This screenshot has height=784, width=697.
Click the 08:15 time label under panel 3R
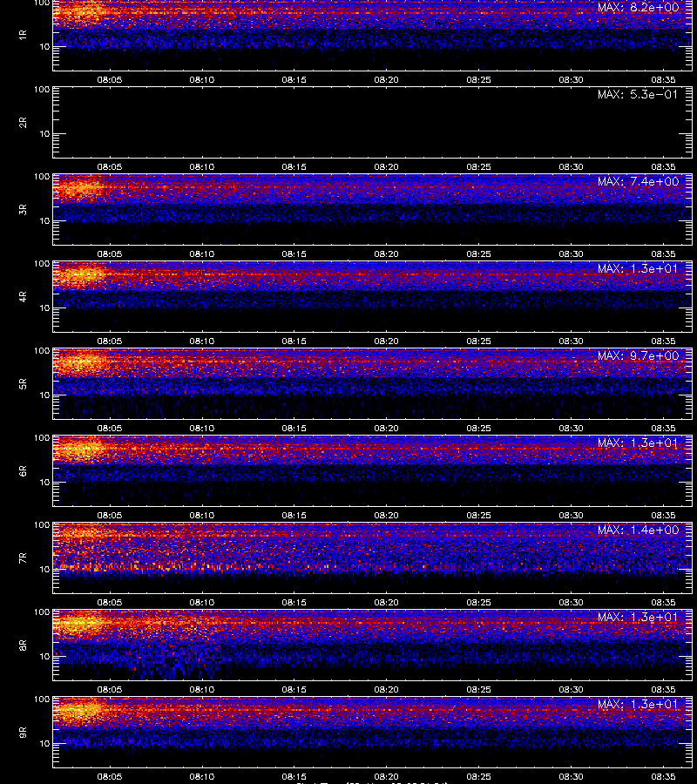pyautogui.click(x=294, y=254)
